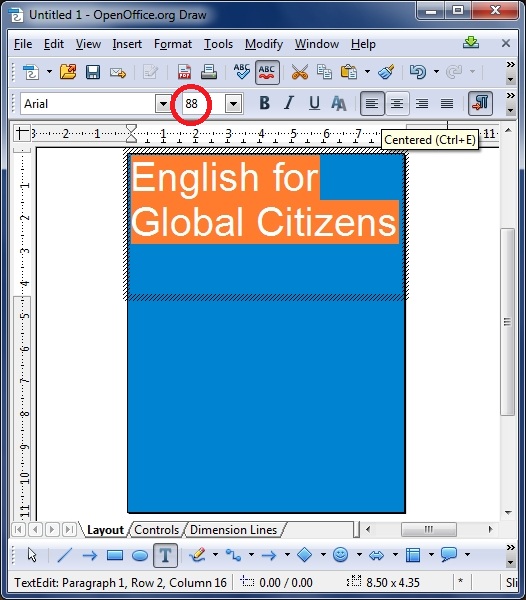Screen dimensions: 526x600
Task: Choose the Block Arrows tool
Action: (376, 555)
